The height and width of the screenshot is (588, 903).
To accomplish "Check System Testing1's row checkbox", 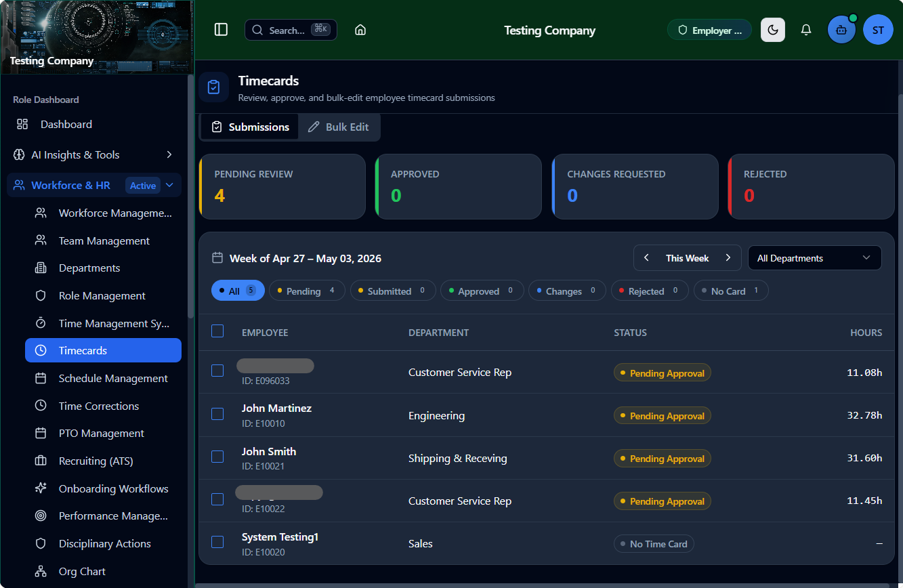I will pos(217,542).
